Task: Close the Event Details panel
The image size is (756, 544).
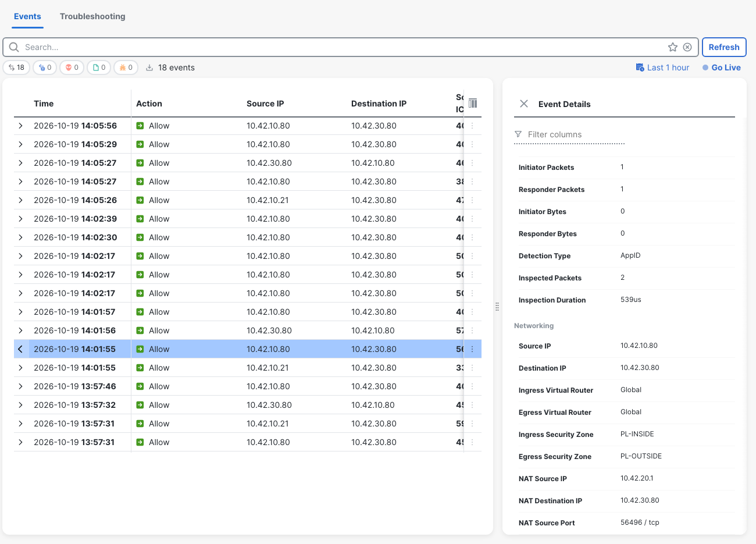Action: [524, 104]
